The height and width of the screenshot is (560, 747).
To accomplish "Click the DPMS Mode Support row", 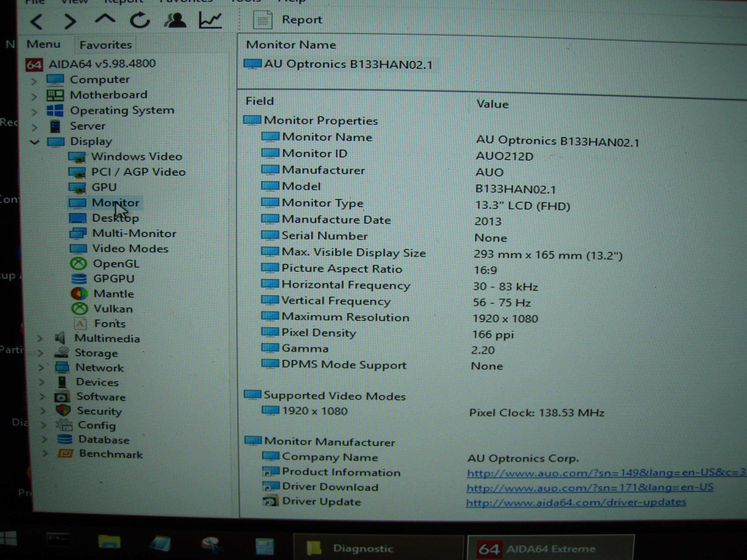I will tap(382, 365).
